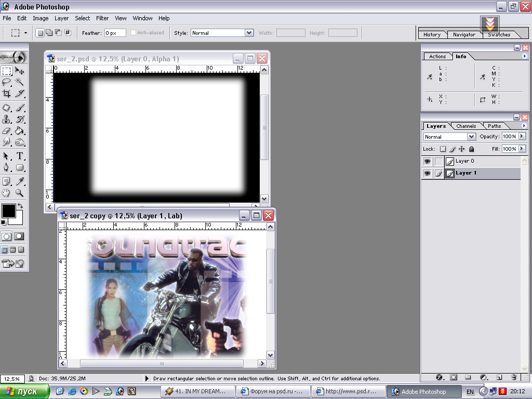Select the Type tool
Image resolution: width=532 pixels, height=399 pixels.
tap(19, 156)
